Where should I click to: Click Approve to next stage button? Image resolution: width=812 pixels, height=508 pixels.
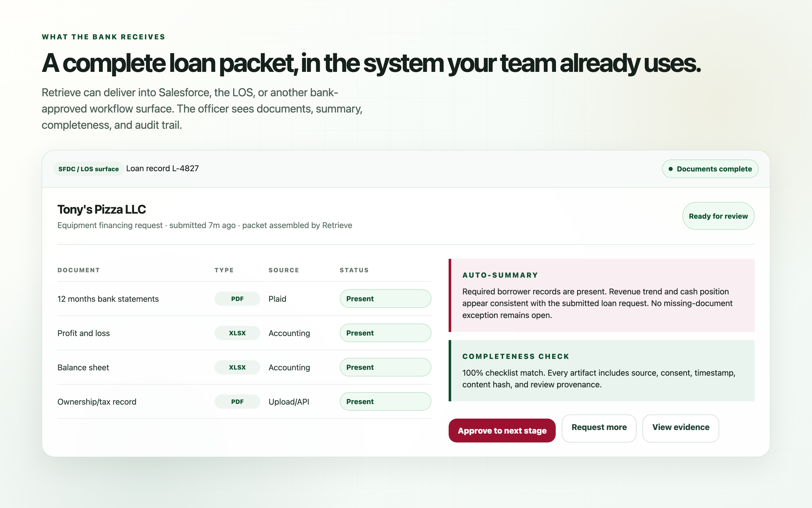(x=502, y=430)
